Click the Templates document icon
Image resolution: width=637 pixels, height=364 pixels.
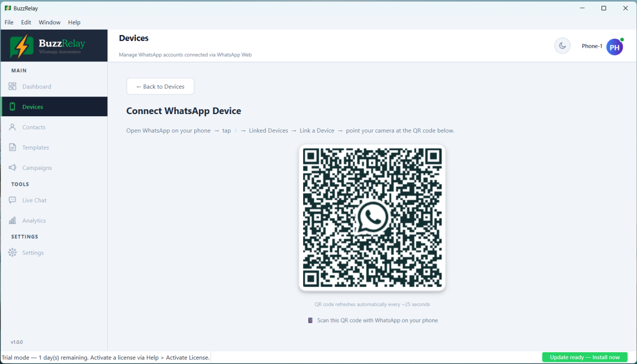[12, 148]
